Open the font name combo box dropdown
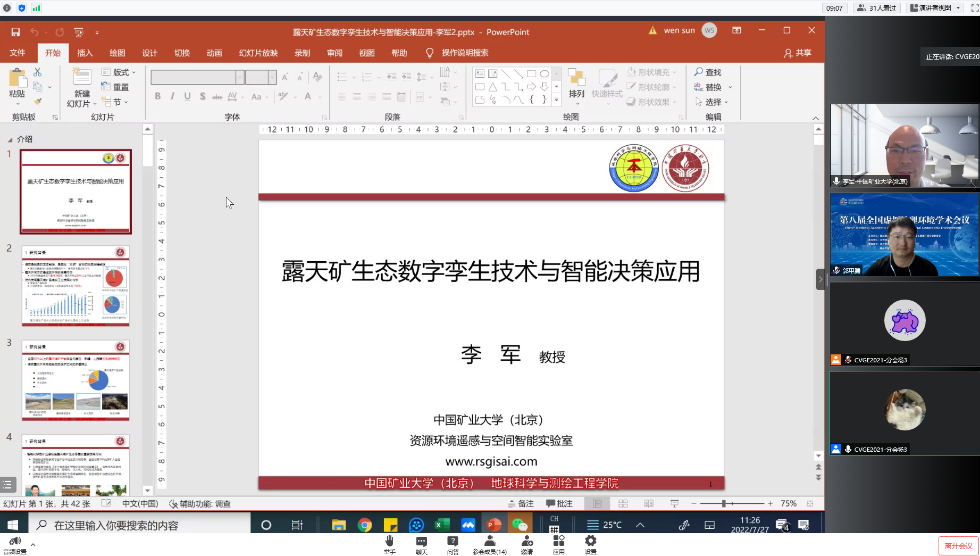Screen dimensions: 980x556 click(x=240, y=77)
